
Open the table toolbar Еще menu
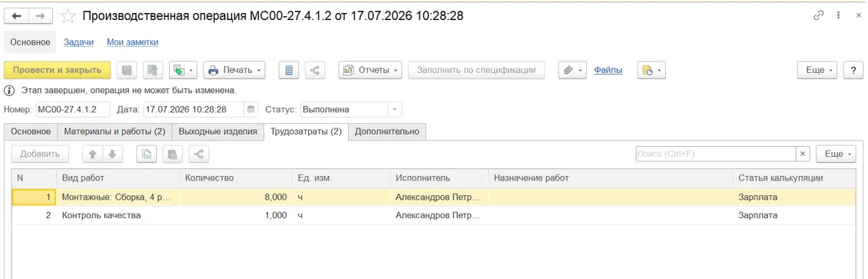click(x=836, y=154)
